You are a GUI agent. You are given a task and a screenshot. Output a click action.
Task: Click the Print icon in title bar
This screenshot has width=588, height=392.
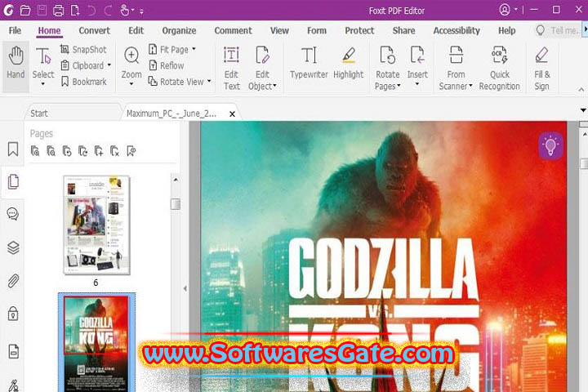(58, 10)
